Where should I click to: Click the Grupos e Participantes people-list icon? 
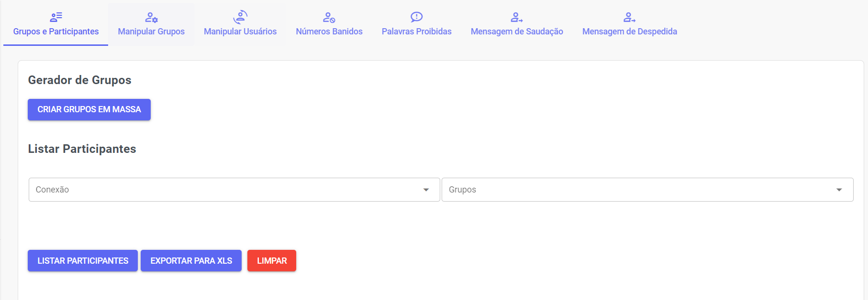(56, 18)
